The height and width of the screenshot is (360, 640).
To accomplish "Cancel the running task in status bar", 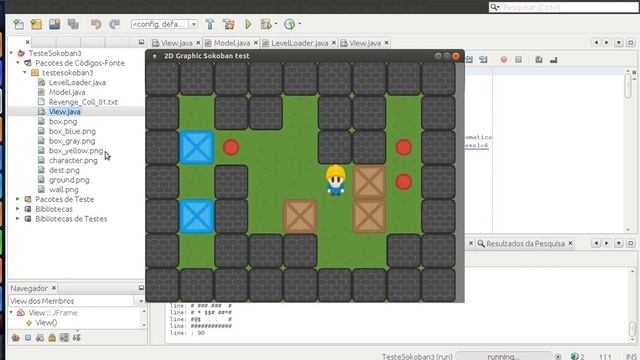I will (558, 356).
